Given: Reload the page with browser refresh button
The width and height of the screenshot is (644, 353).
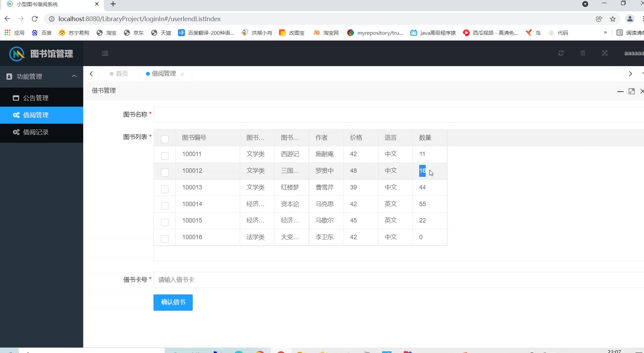Looking at the screenshot, I should [34, 19].
